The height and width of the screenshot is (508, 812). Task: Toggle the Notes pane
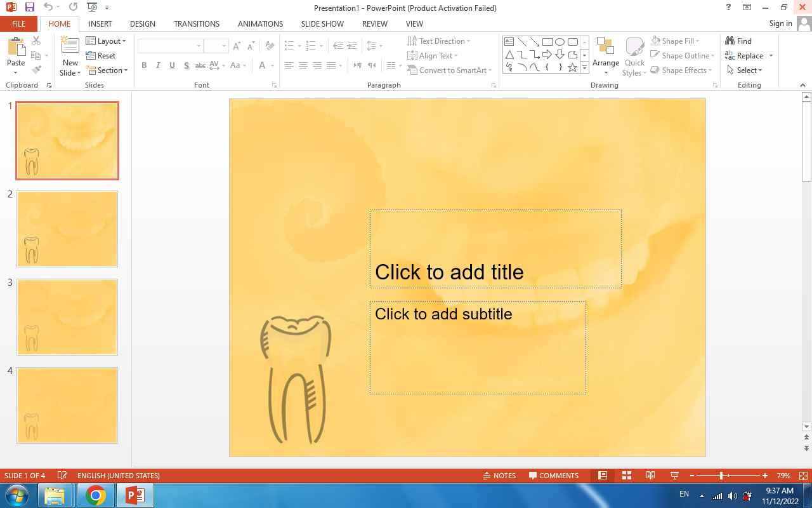click(499, 476)
